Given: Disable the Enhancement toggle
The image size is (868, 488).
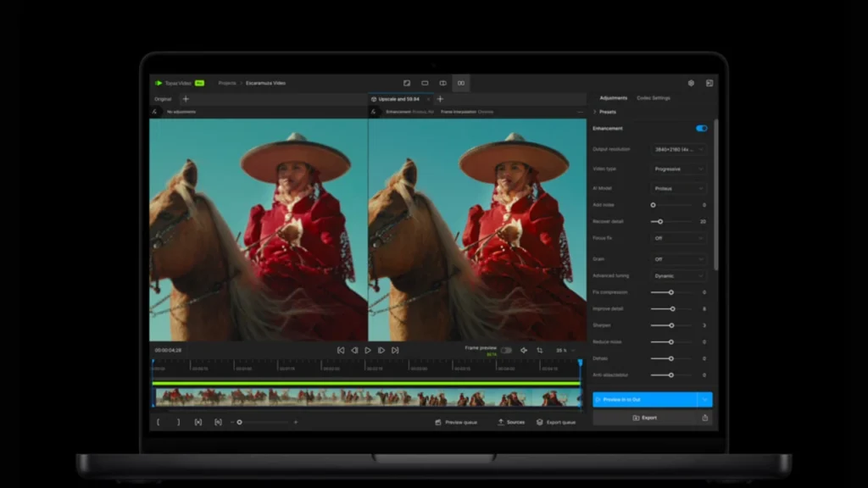Looking at the screenshot, I should [x=700, y=128].
